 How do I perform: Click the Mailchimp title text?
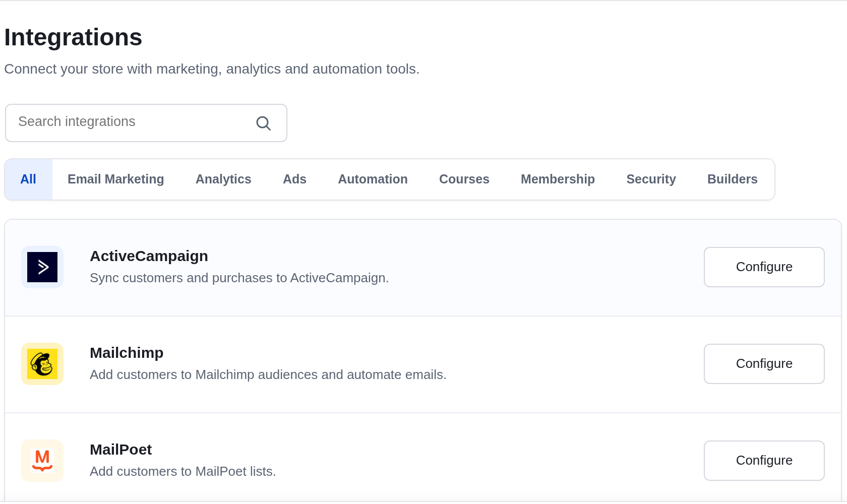tap(127, 353)
